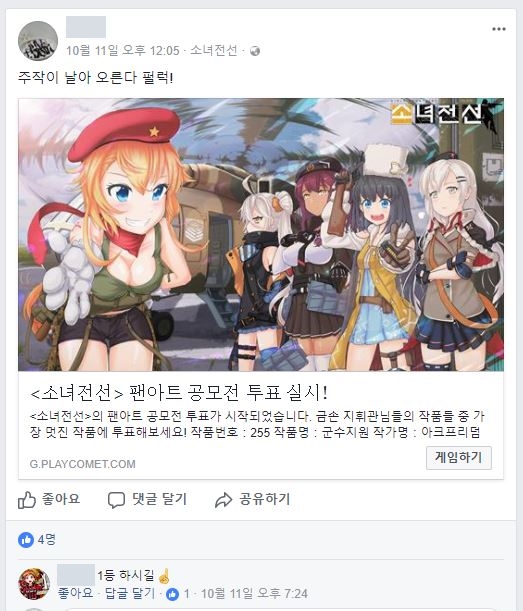Click the link description text about 작품번호 255
The image size is (523, 611).
[257, 424]
